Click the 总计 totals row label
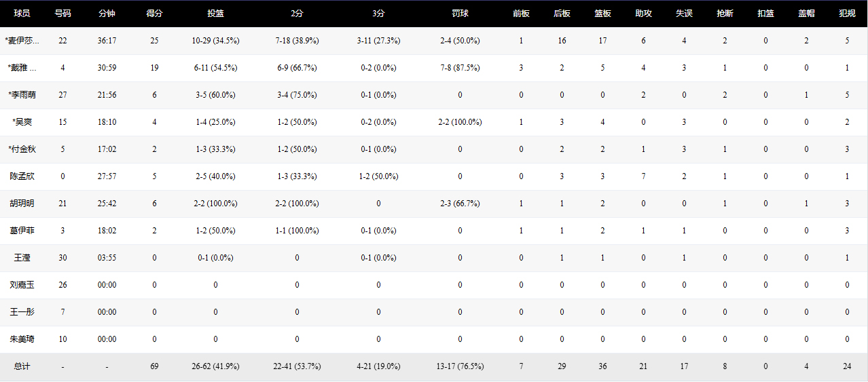The width and height of the screenshot is (868, 382). point(22,366)
